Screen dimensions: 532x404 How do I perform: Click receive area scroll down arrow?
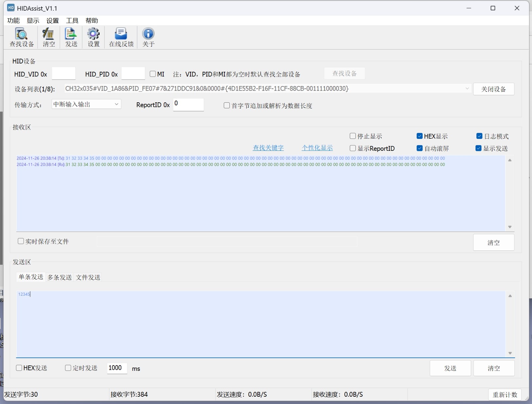point(510,227)
